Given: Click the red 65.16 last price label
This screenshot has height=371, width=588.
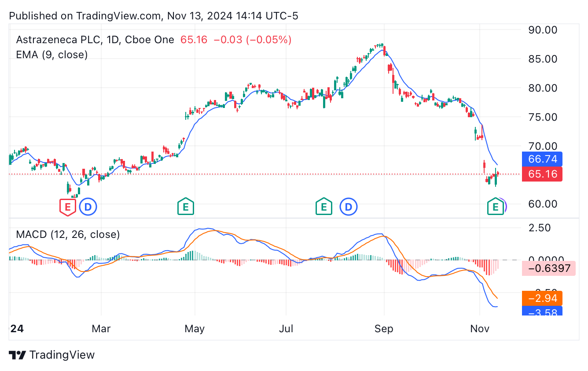Looking at the screenshot, I should (542, 174).
